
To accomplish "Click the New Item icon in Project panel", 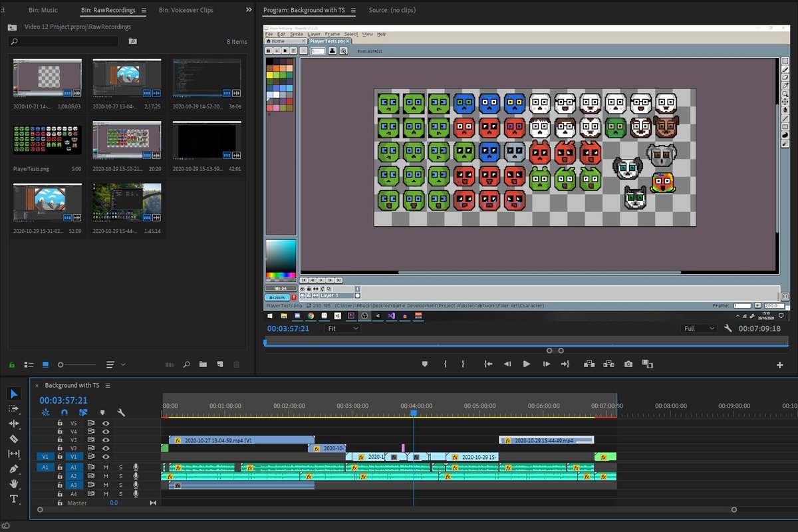I will coord(219,364).
